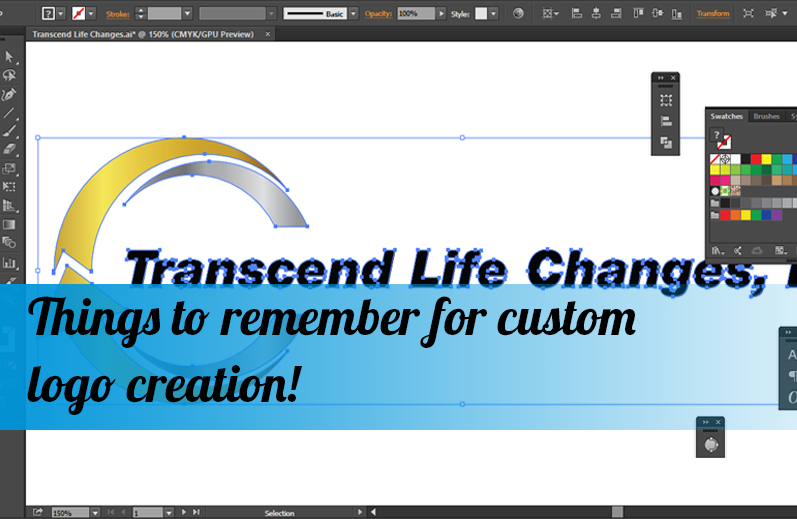The width and height of the screenshot is (797, 519).
Task: Click the Horizontal Align Center icon
Action: coord(596,14)
